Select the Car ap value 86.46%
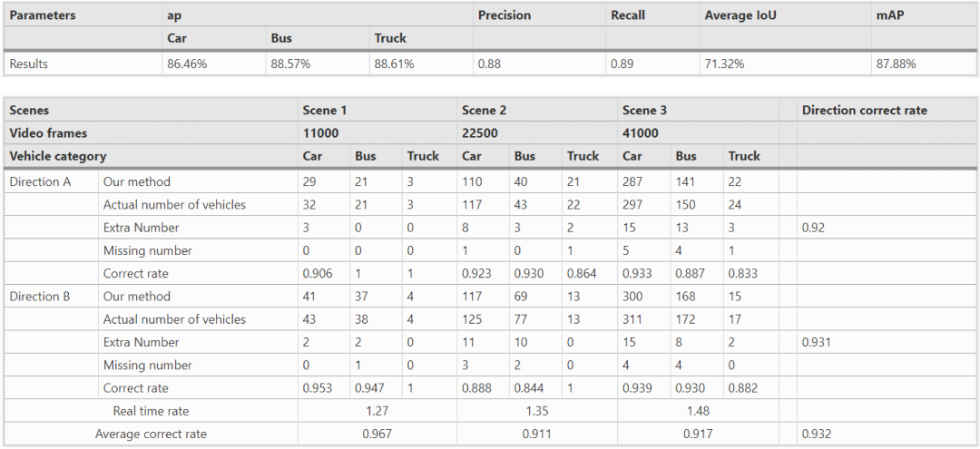 [187, 63]
